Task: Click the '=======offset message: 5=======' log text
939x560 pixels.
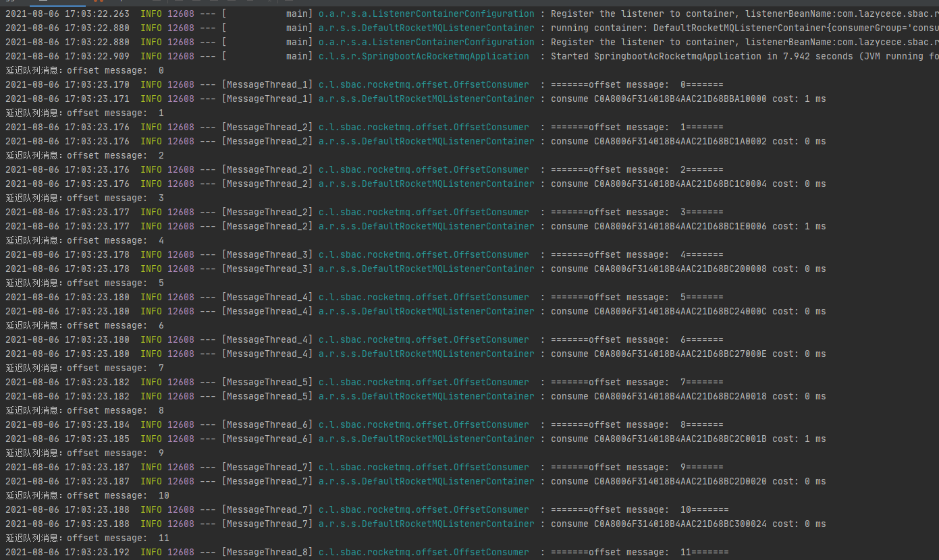Action: (x=637, y=297)
